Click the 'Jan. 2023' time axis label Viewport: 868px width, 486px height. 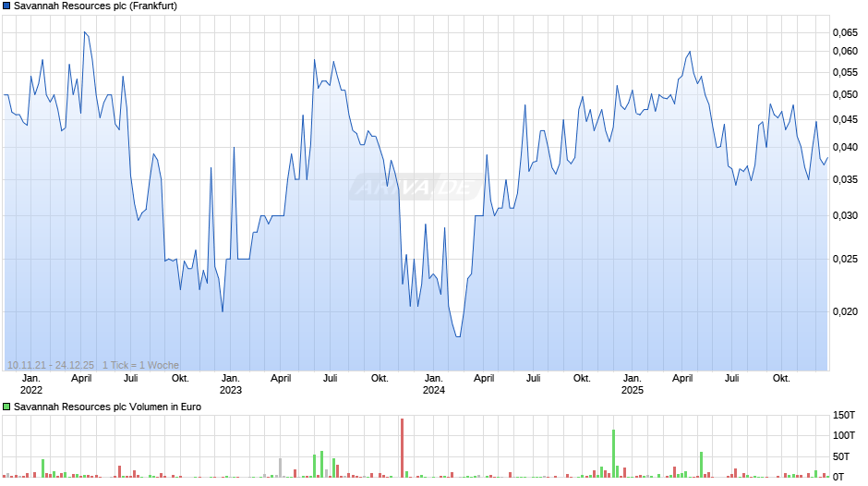point(230,384)
